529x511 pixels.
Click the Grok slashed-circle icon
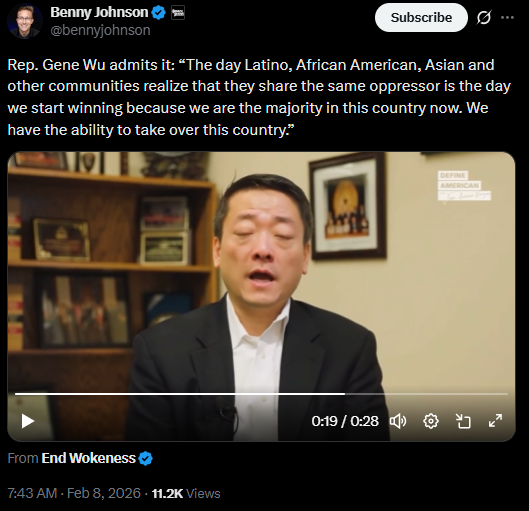[x=483, y=18]
